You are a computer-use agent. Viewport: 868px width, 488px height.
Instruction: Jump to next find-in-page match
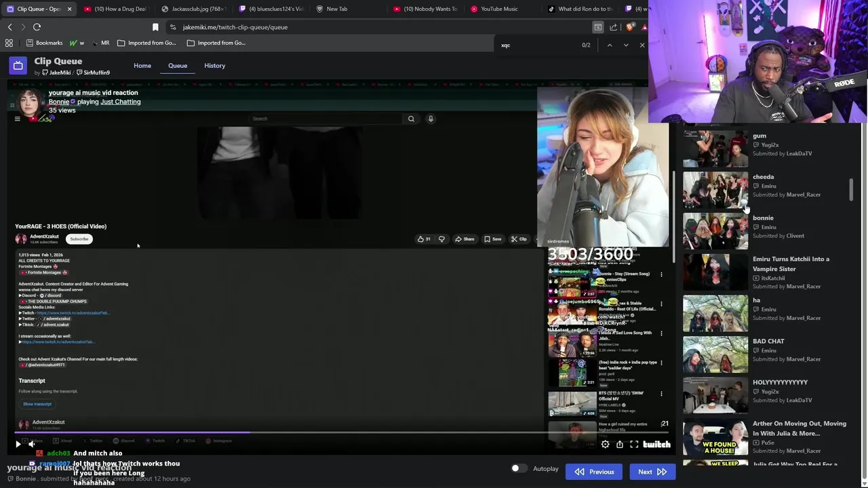tap(626, 45)
